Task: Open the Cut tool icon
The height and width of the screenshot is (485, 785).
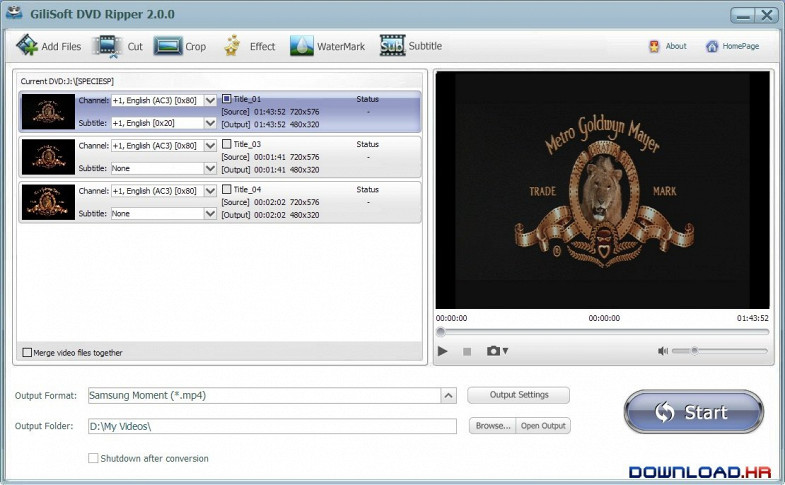Action: (x=108, y=46)
